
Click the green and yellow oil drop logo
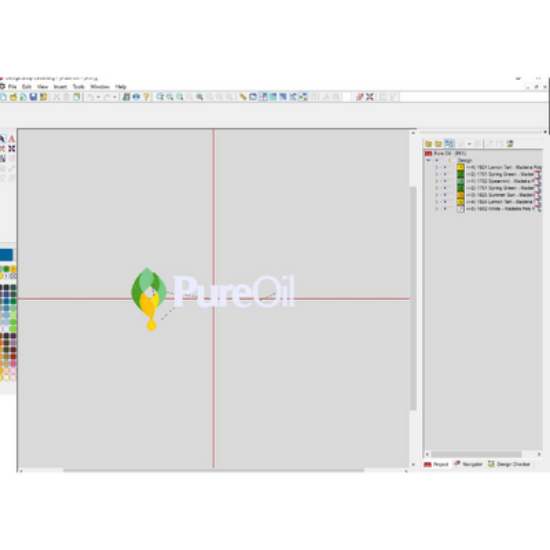pos(149,299)
